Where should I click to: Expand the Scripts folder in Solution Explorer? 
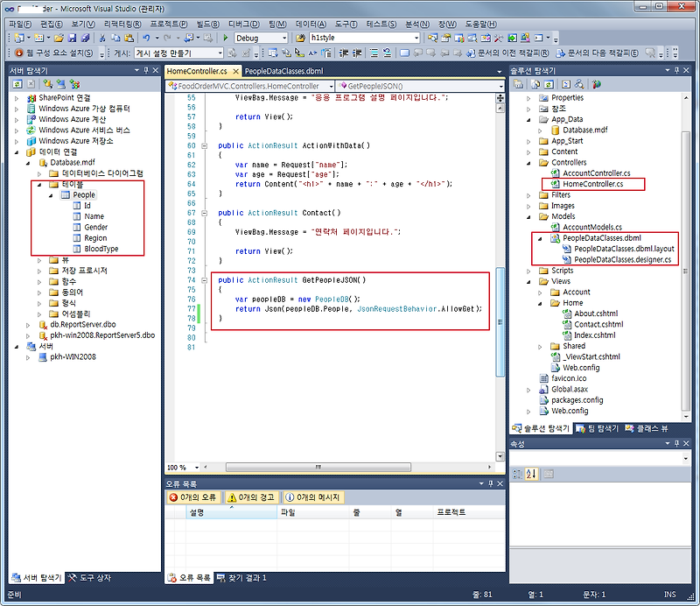[528, 271]
